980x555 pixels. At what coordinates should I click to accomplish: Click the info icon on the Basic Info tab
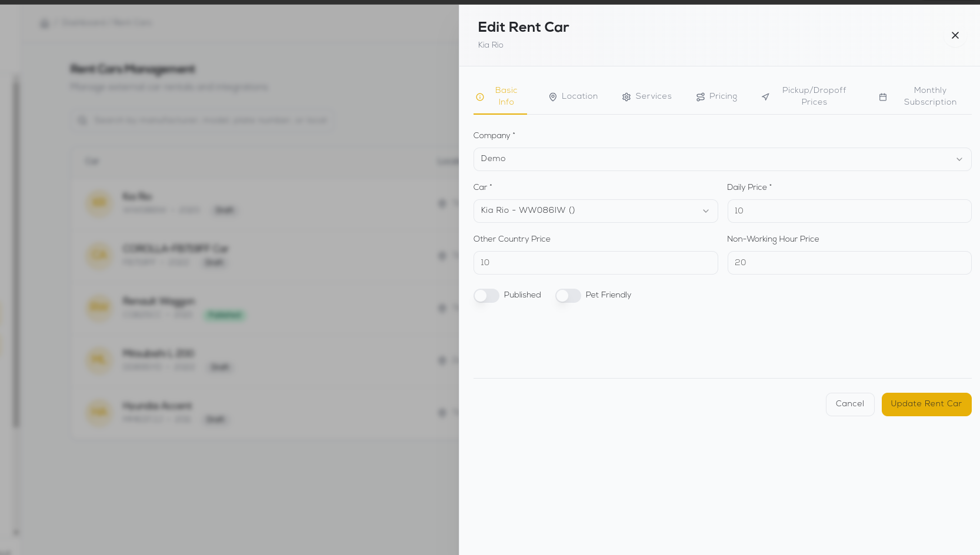(479, 96)
